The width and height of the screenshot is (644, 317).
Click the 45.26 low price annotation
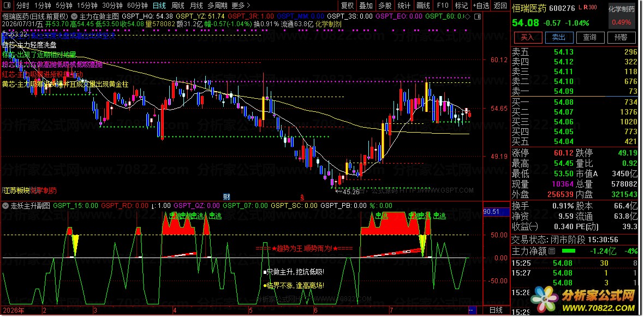point(347,191)
